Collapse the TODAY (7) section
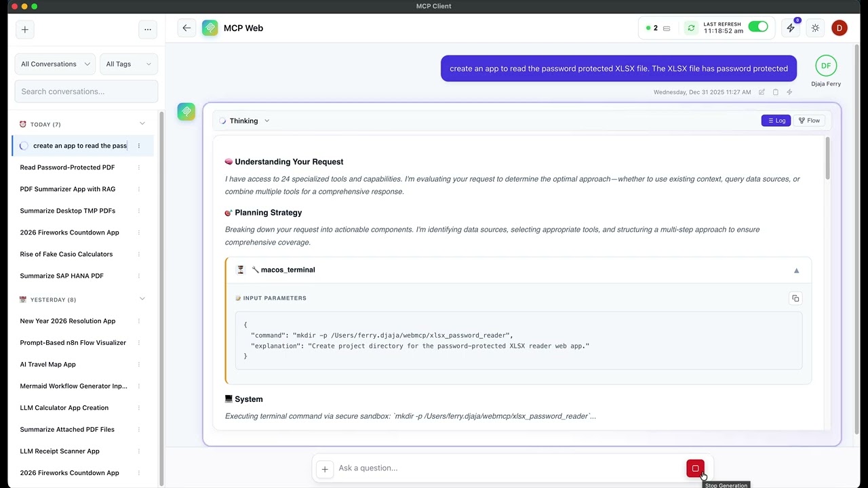Screen dimensions: 868x488 click(x=142, y=124)
